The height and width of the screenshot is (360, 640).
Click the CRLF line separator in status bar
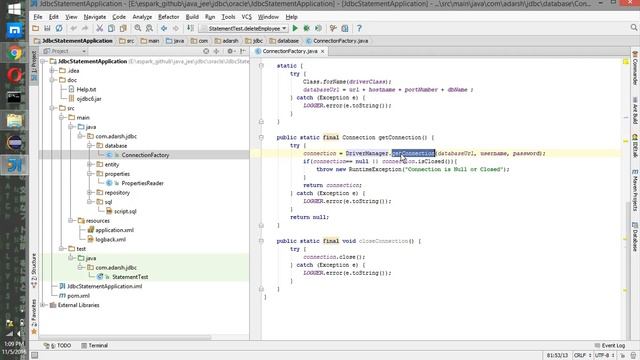point(582,355)
